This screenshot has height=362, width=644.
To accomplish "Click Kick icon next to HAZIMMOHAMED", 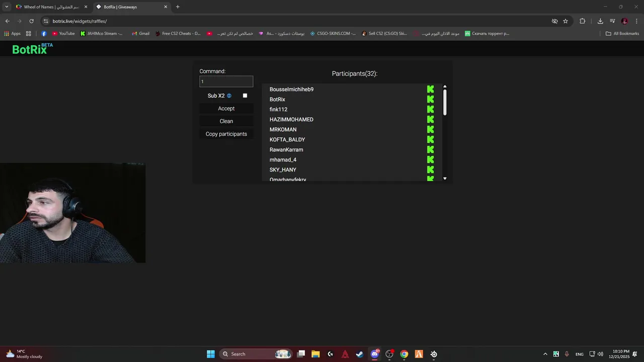I will (430, 119).
